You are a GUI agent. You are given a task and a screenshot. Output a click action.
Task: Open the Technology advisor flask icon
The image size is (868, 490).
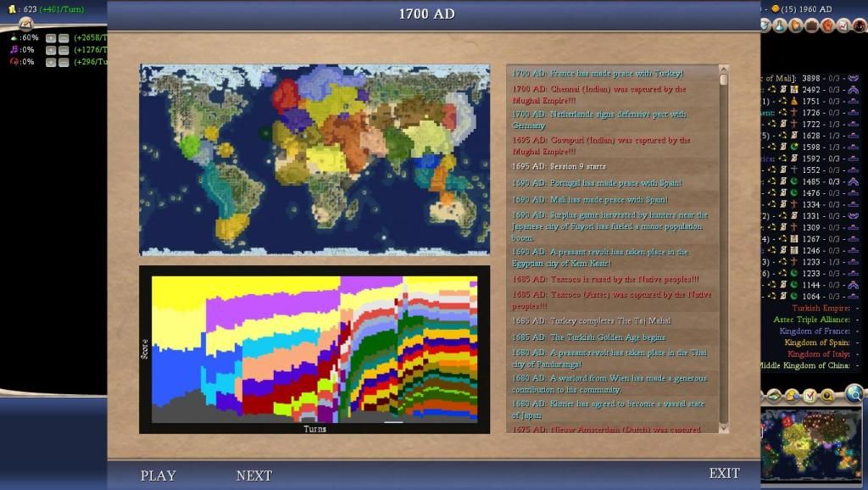click(x=780, y=25)
